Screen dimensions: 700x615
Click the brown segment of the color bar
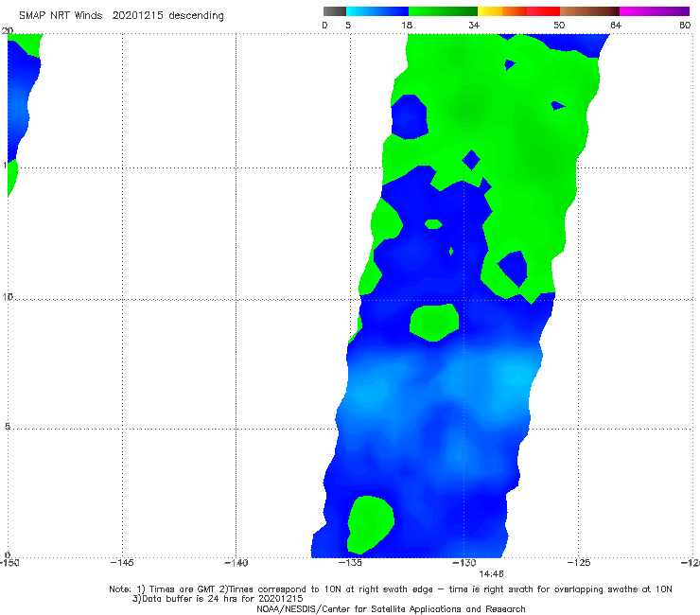pyautogui.click(x=589, y=11)
